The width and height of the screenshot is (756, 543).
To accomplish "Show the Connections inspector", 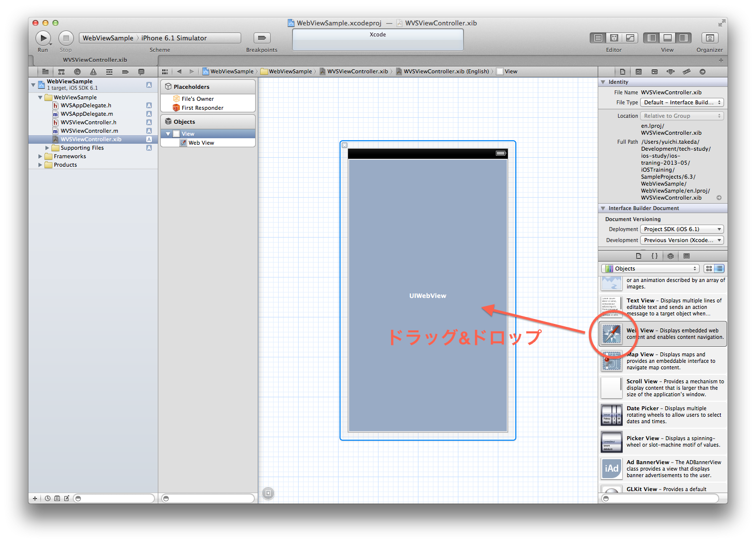I will pos(703,72).
